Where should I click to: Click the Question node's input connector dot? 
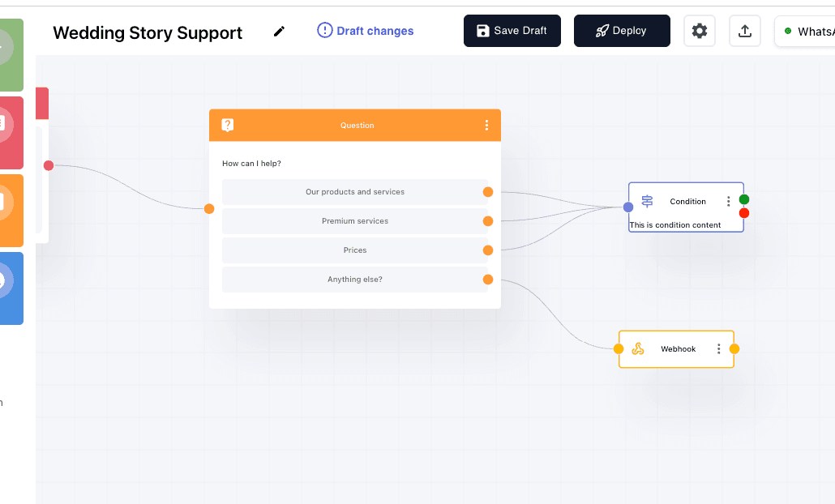coord(209,208)
